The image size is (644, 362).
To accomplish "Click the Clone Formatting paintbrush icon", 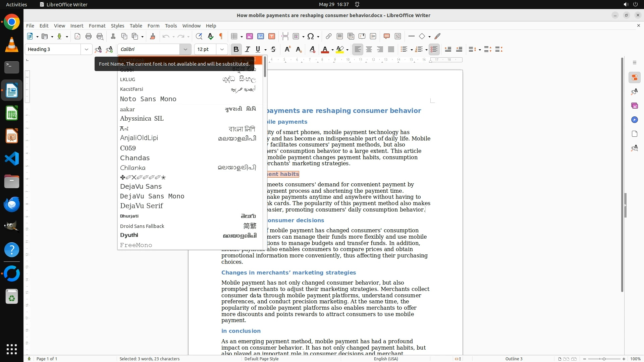I will (x=153, y=37).
